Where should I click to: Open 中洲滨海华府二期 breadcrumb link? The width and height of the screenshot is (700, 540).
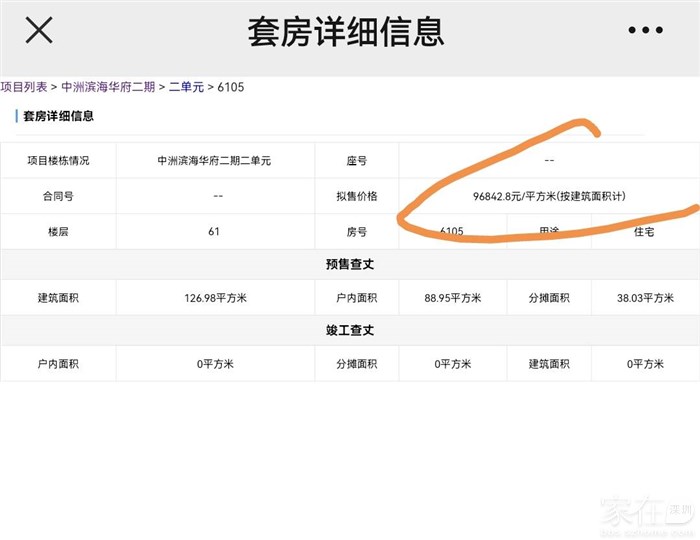(x=108, y=87)
